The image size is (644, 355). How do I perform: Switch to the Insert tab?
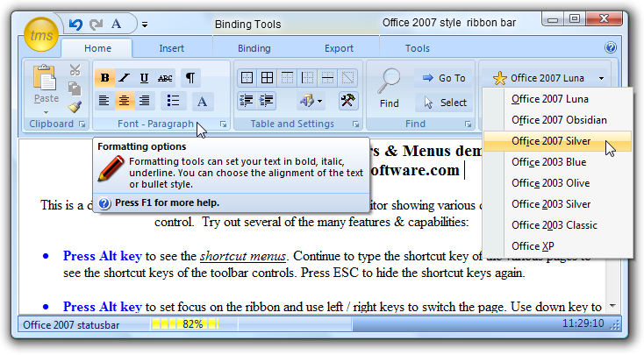[x=171, y=48]
